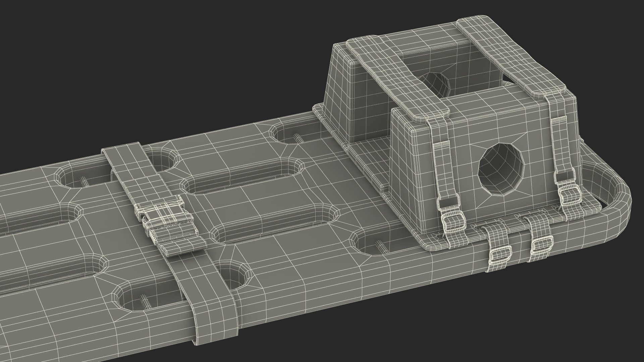This screenshot has height=362, width=644.
Task: Select the left strap loop buckle on board edge
Action: point(500,255)
